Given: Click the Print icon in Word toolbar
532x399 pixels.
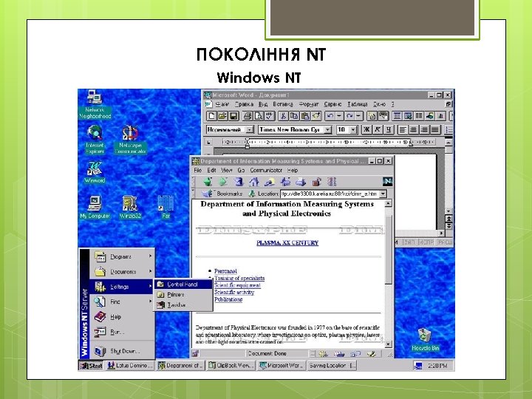Looking at the screenshot, I should pyautogui.click(x=248, y=116).
